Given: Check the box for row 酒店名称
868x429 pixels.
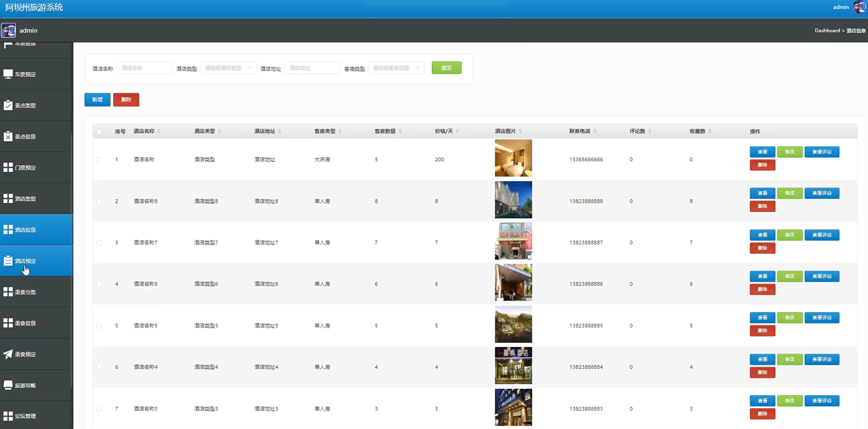Looking at the screenshot, I should tap(99, 159).
